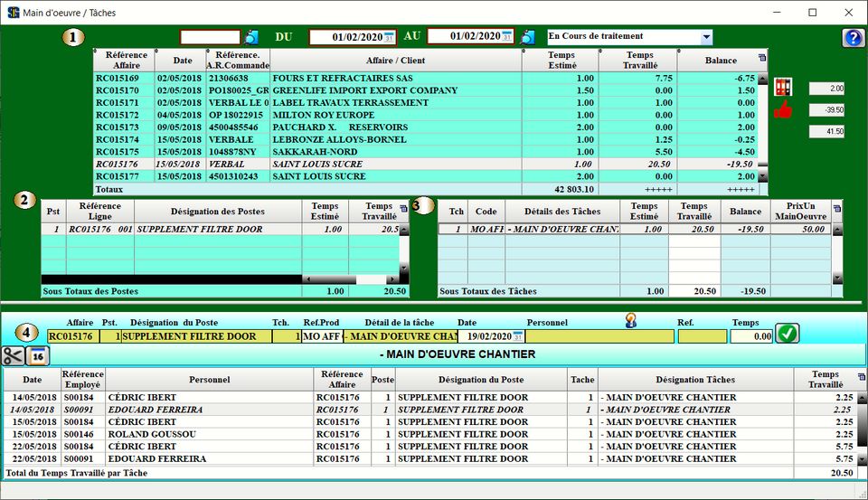Click search icon after the AU date
868x500 pixels.
[x=527, y=37]
